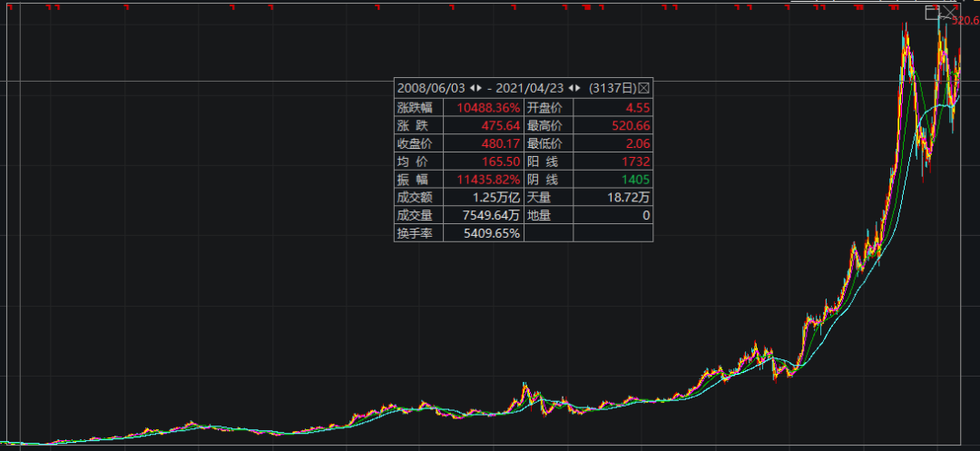Select the 2008/06/03 start date field

431,88
